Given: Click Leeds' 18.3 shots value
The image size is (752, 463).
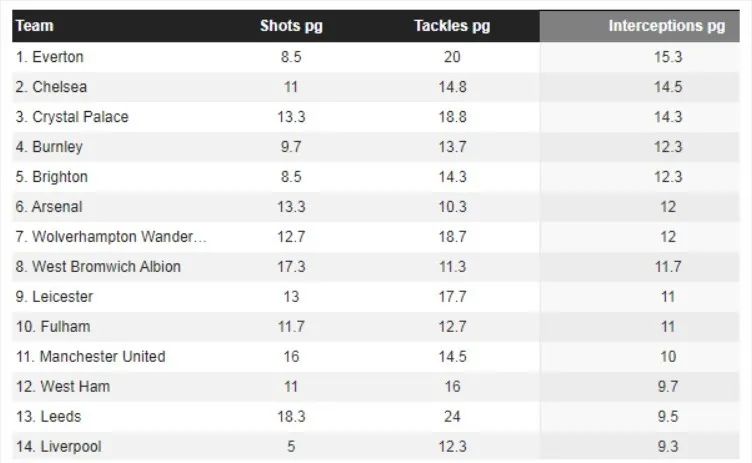Looking at the screenshot, I should click(291, 416).
